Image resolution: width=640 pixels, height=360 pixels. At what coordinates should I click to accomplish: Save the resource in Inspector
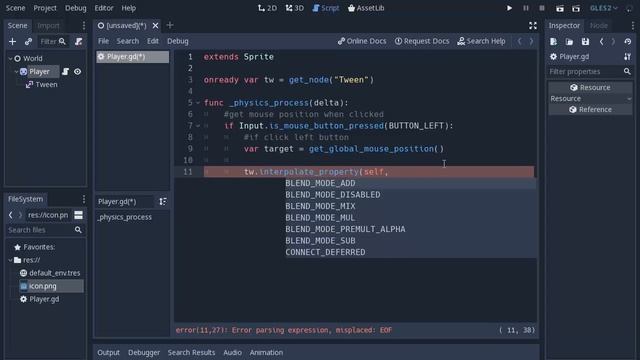tap(585, 41)
